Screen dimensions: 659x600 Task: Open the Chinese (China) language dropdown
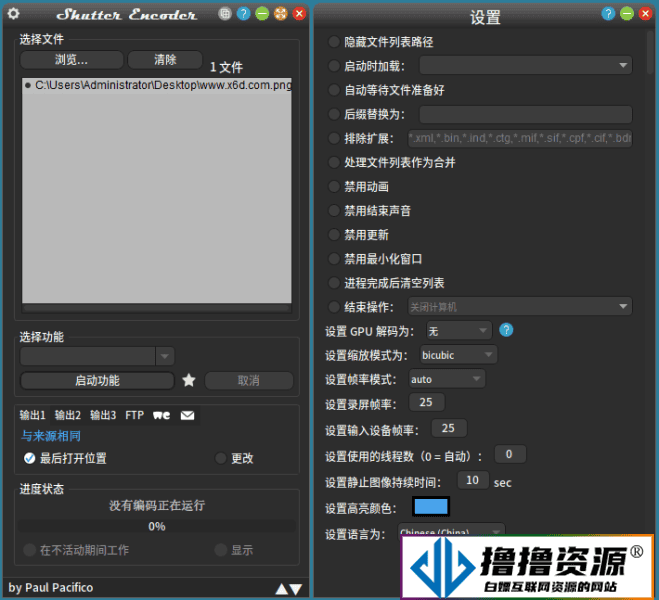point(451,530)
